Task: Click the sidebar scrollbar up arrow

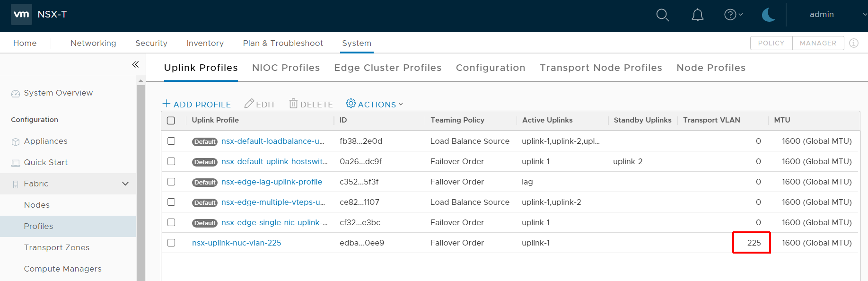Action: click(140, 81)
